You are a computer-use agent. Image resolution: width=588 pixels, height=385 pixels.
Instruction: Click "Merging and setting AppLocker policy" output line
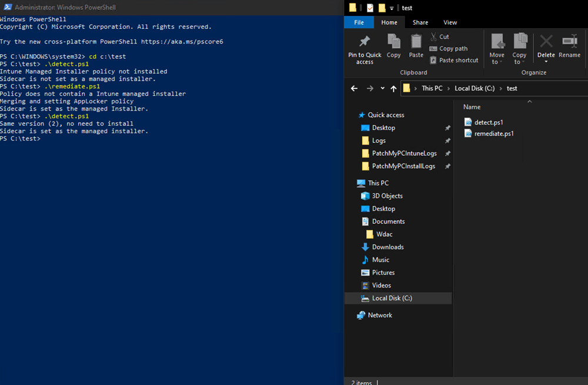[x=67, y=101]
